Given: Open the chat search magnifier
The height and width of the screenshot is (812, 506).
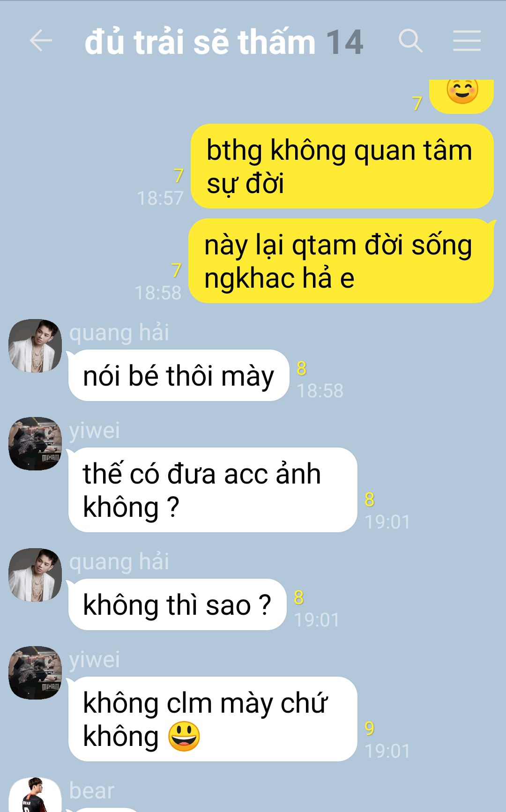Looking at the screenshot, I should tap(411, 41).
